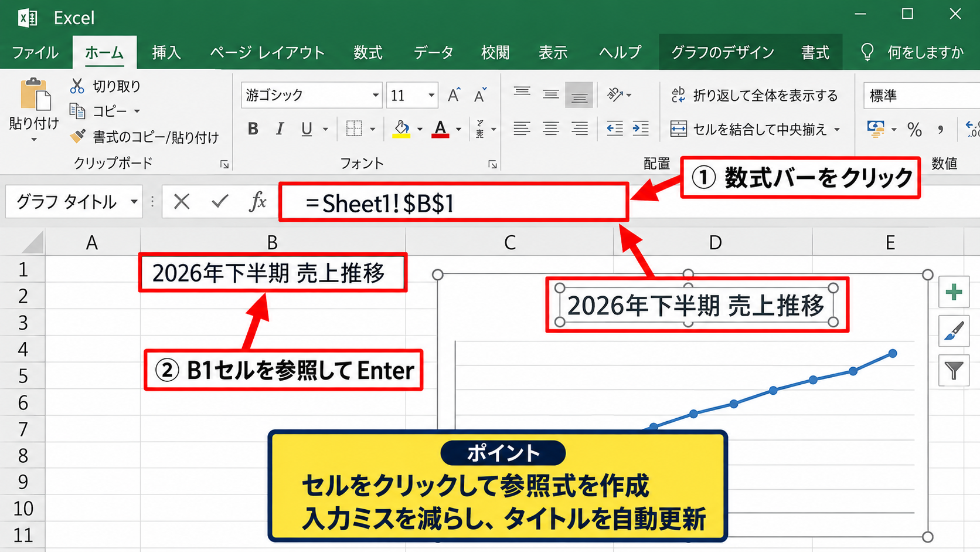980x552 pixels.
Task: Click the decrease indent icon
Action: [x=614, y=128]
